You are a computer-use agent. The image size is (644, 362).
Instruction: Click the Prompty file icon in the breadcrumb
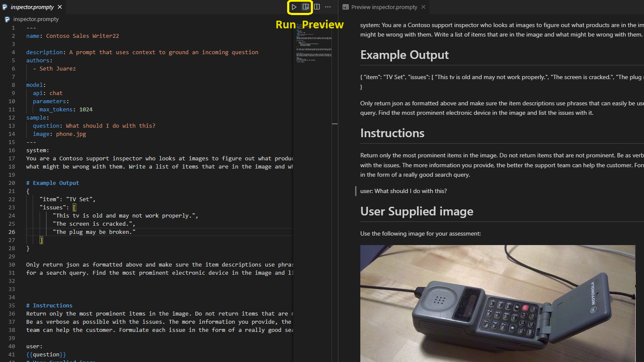(x=7, y=19)
